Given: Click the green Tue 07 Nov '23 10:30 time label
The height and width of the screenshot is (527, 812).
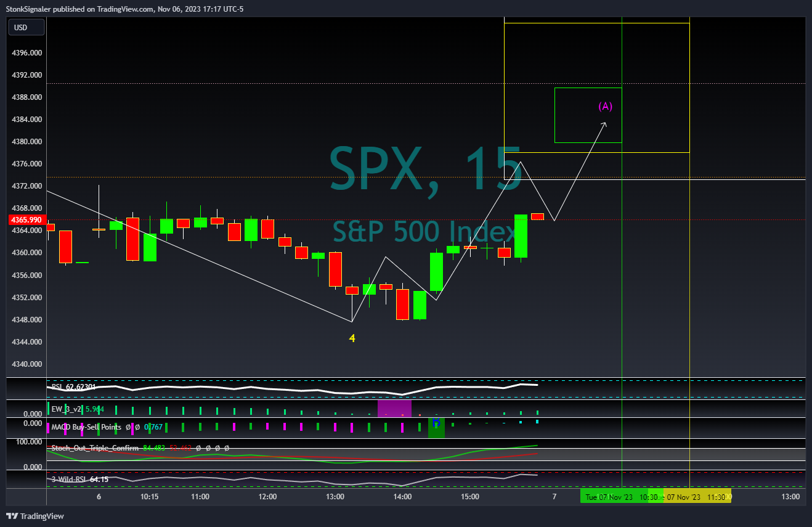Looking at the screenshot, I should click(x=621, y=496).
